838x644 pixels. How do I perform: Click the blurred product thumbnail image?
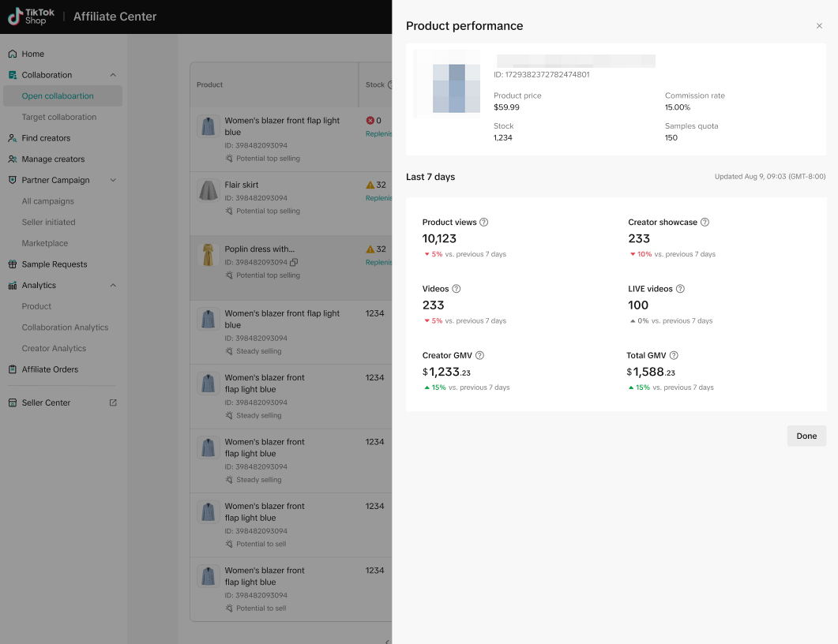(449, 84)
